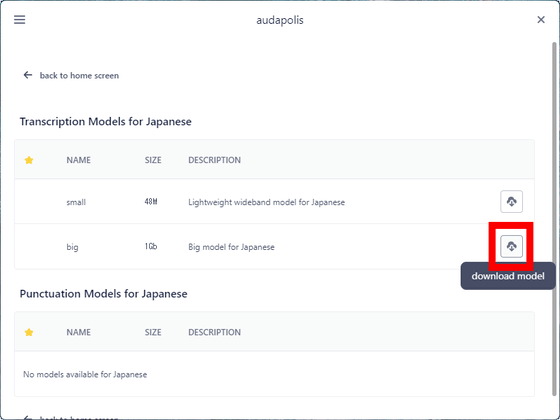The image size is (560, 420).
Task: Click the DESCRIPTION header in Transcription Models table
Action: click(x=215, y=160)
